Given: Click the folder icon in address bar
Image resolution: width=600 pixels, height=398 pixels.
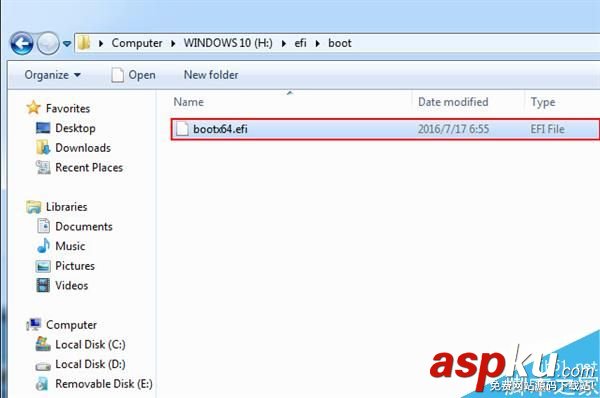Looking at the screenshot, I should pos(84,43).
